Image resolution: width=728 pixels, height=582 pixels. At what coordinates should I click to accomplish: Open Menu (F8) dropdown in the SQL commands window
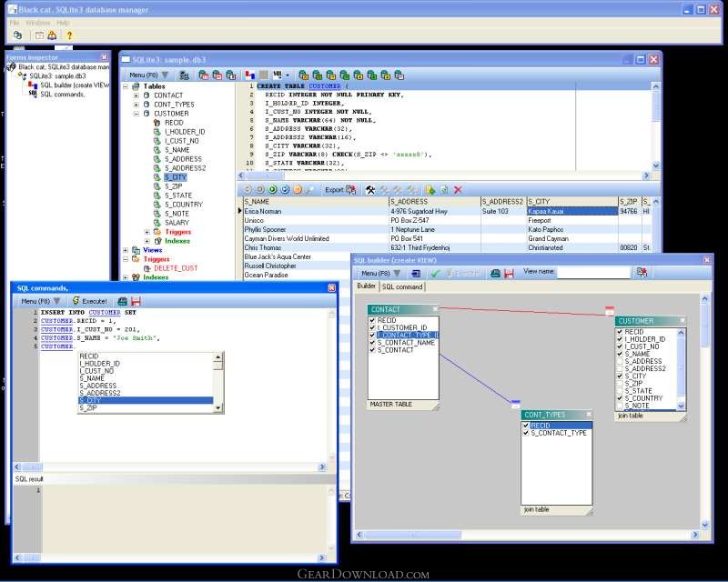[40, 301]
